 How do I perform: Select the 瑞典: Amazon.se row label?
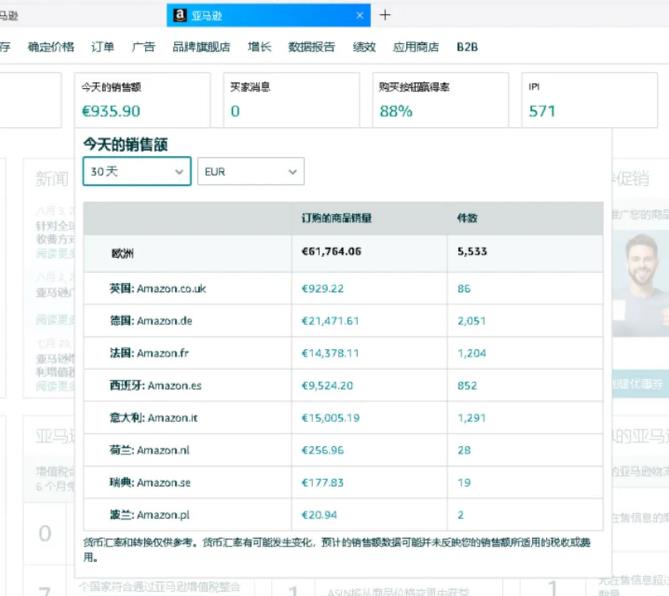[x=150, y=483]
